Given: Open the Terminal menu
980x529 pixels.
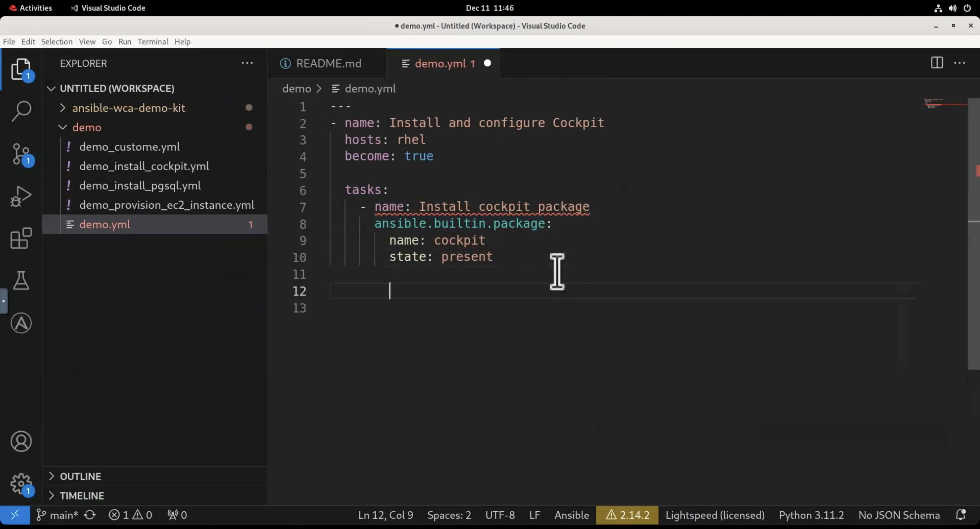Looking at the screenshot, I should [153, 42].
